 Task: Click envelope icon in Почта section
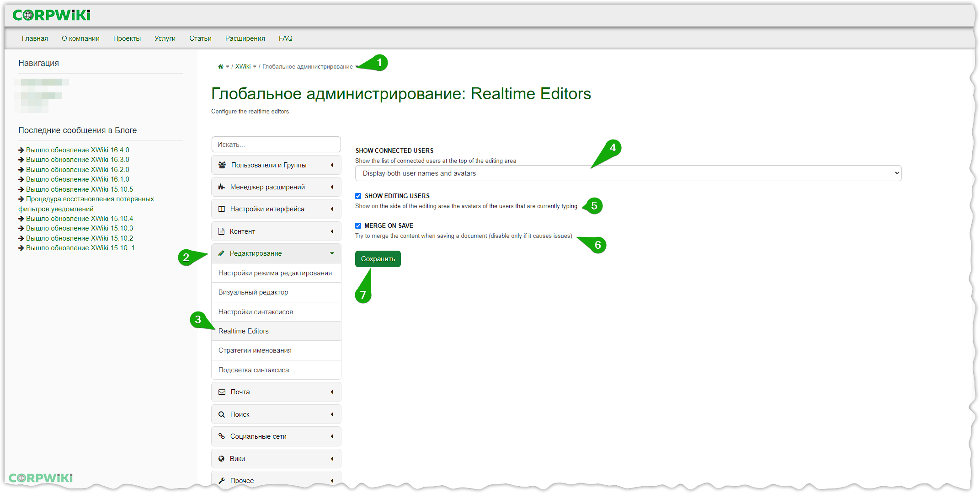coord(222,392)
